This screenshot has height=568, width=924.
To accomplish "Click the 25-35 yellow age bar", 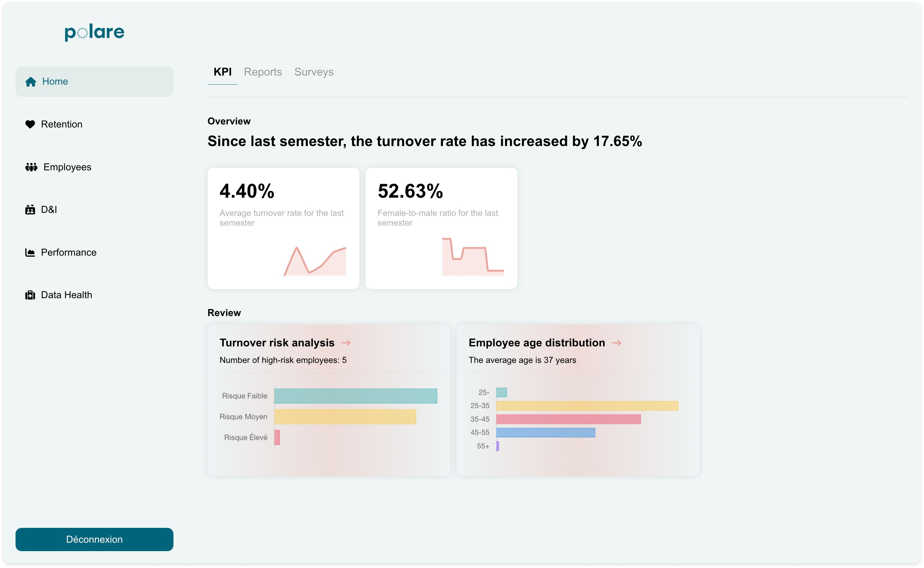I will (x=587, y=406).
